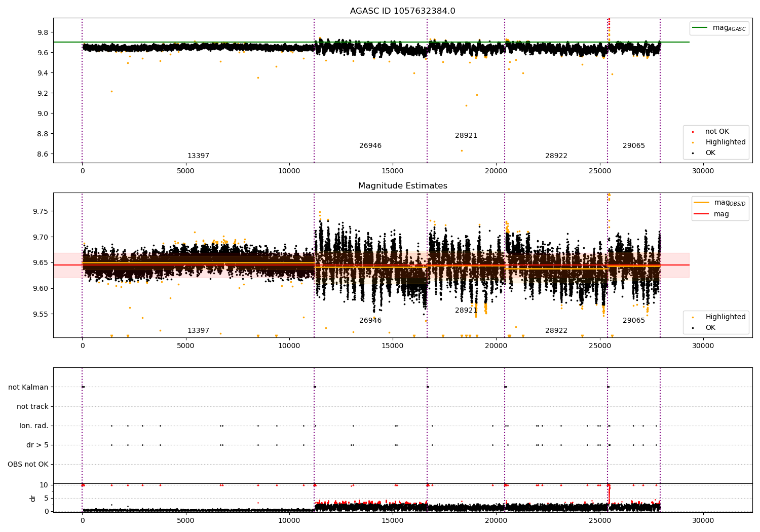760x532 pixels.
Task: Click obsid label 29065 in Magnitude Estimates plot
Action: click(x=634, y=320)
